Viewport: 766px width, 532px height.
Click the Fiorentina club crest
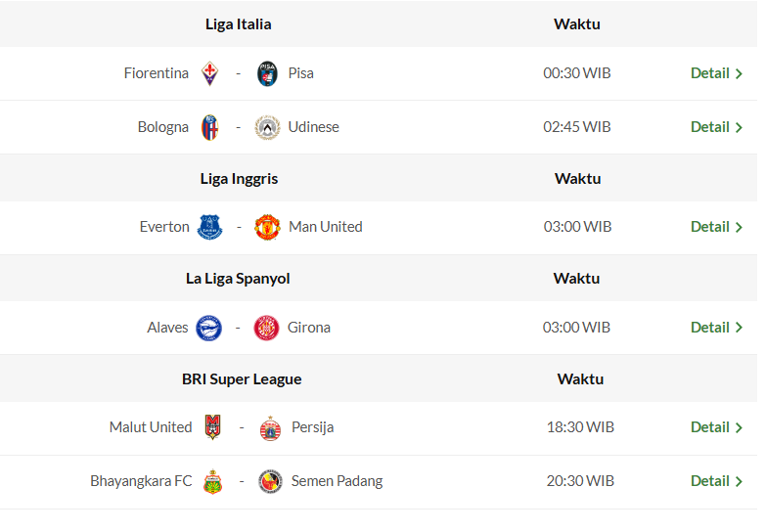209,73
